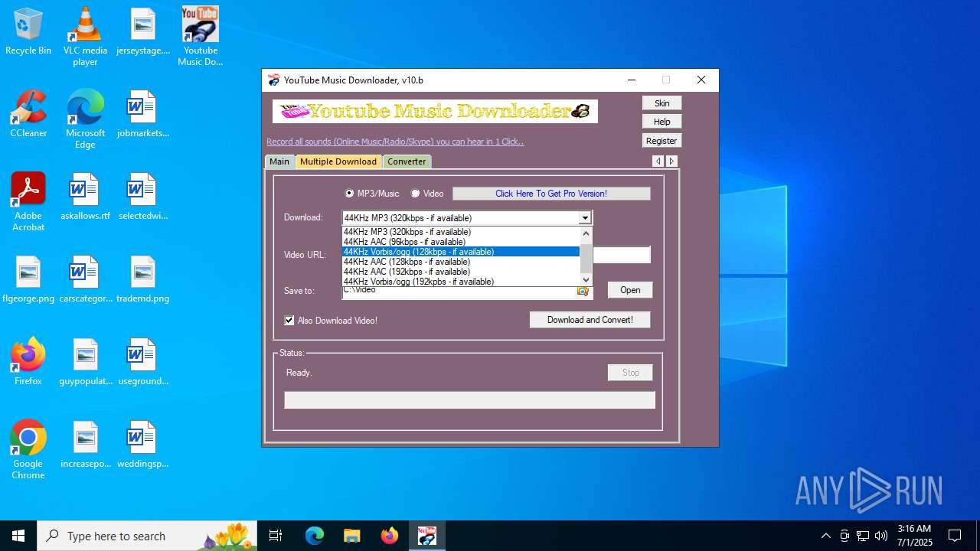
Task: Select the MP3/Music radio option
Action: (x=372, y=194)
